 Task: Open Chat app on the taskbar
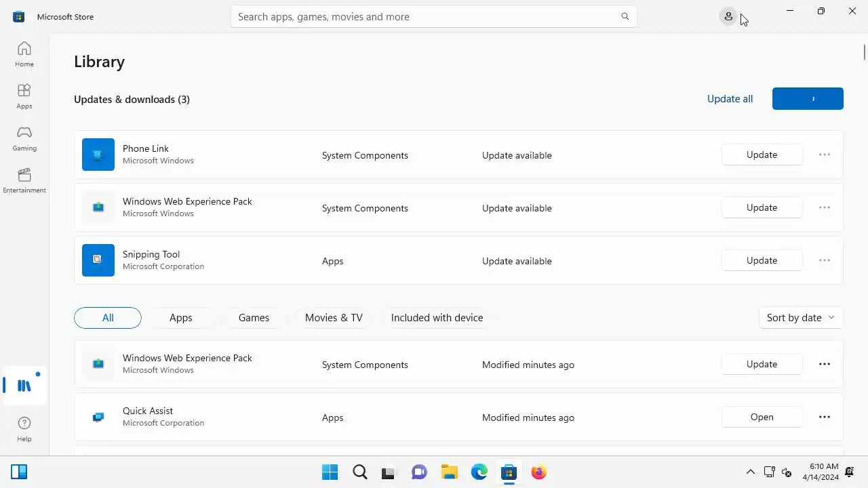pos(420,472)
